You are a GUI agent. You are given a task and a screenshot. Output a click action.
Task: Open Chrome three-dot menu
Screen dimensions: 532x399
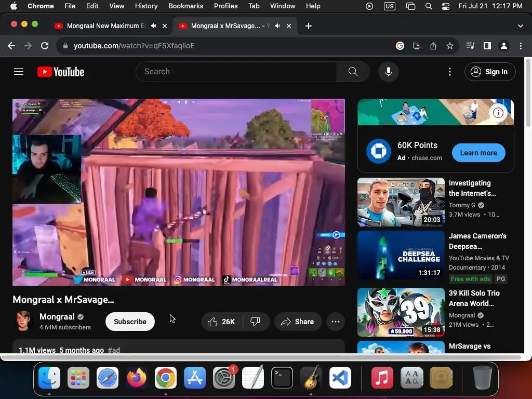tap(521, 46)
